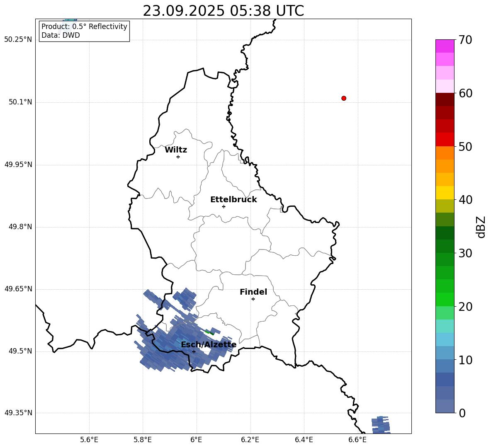Click the Esch/Alzette city label
491x448 pixels.
point(209,345)
